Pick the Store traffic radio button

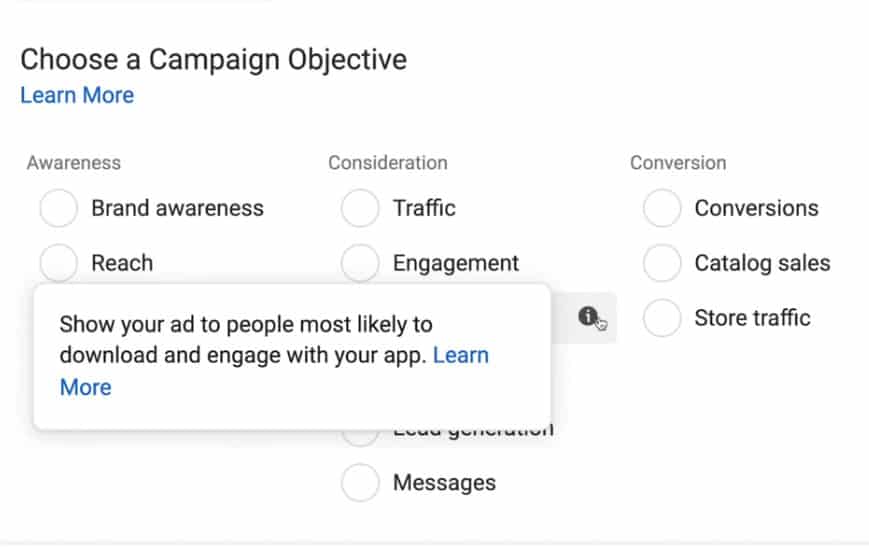[662, 319]
